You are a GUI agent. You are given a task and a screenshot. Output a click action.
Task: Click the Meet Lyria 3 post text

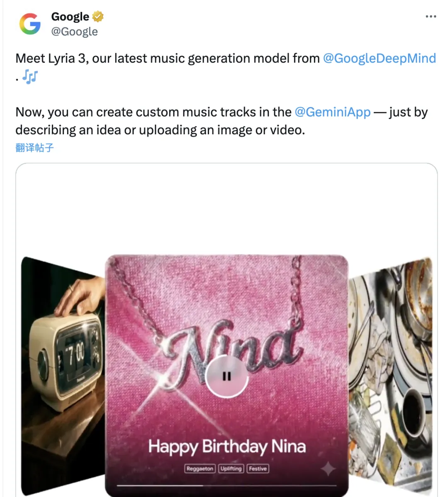(166, 58)
